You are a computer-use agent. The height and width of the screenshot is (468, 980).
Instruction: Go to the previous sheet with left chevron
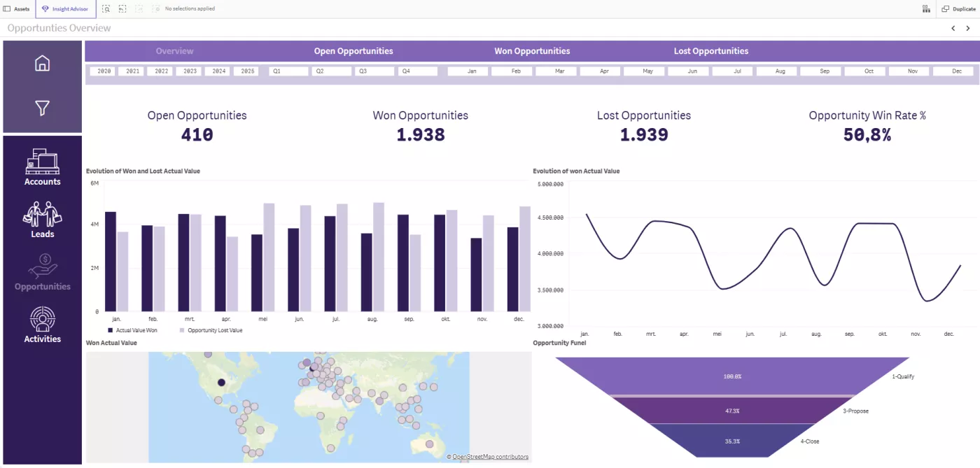953,28
